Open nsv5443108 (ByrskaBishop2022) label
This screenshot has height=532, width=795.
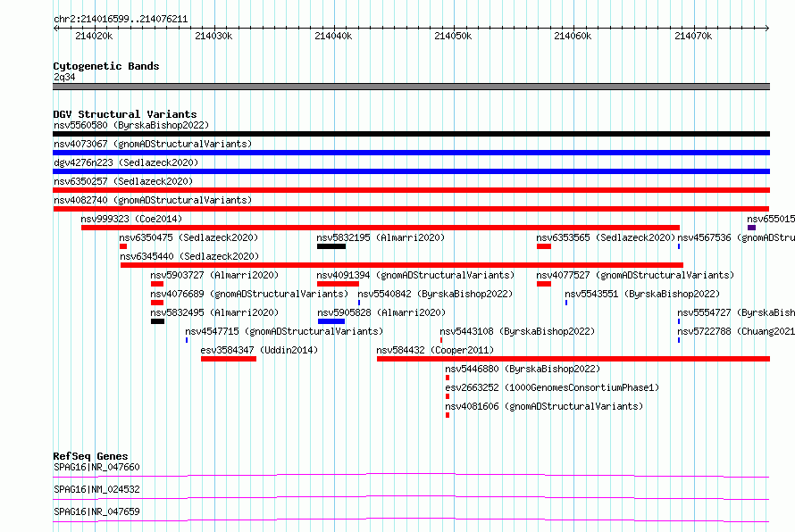tap(517, 331)
